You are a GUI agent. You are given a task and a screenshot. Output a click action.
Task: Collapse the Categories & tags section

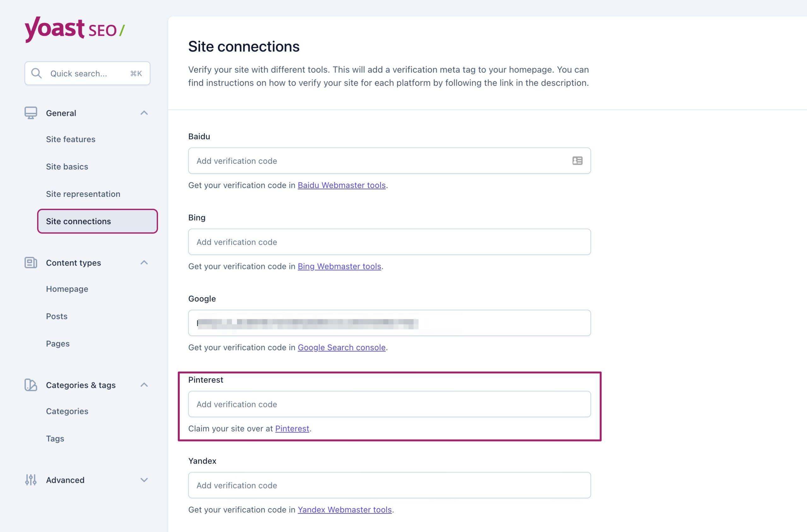tap(144, 385)
